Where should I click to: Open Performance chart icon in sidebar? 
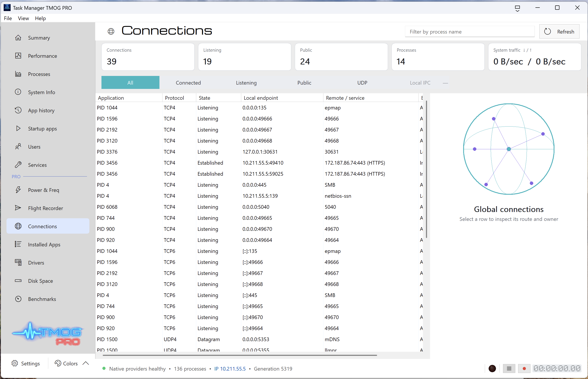[x=18, y=56]
